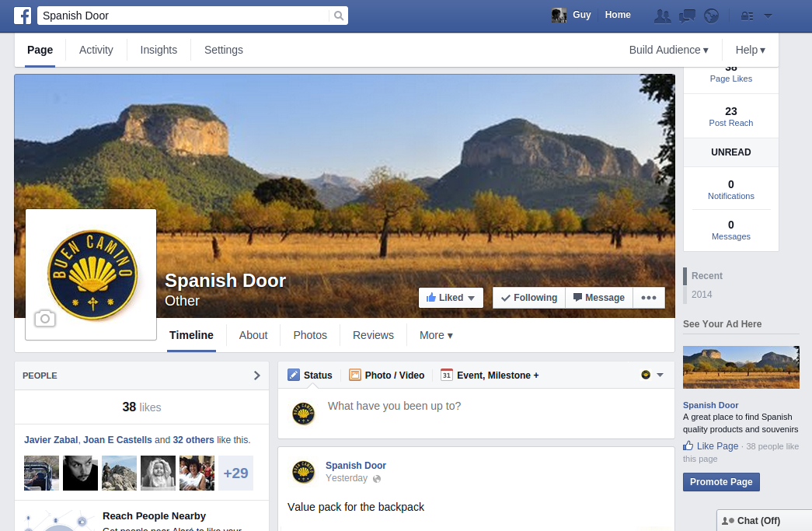Jump to 2014 in the timeline
Image resolution: width=812 pixels, height=531 pixels.
click(x=702, y=294)
